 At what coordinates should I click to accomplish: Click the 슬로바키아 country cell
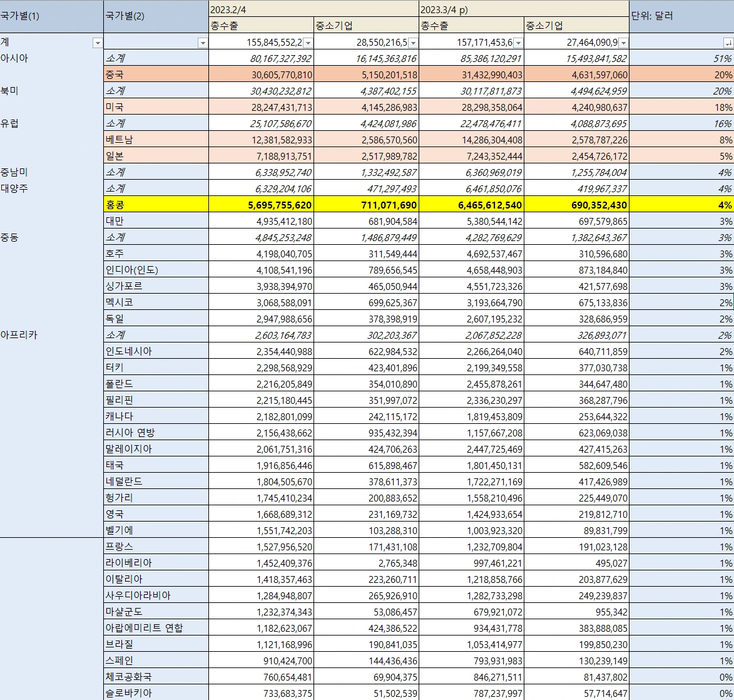pyautogui.click(x=156, y=692)
